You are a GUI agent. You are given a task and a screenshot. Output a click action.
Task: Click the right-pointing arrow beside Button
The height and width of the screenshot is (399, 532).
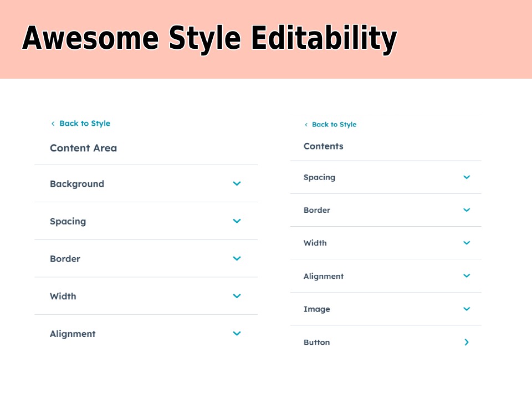tap(467, 342)
